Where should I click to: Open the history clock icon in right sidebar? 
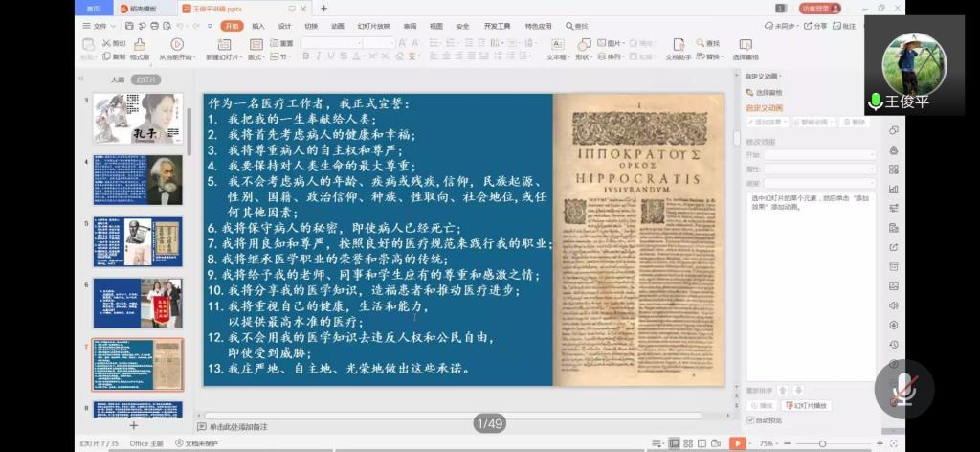tap(893, 345)
